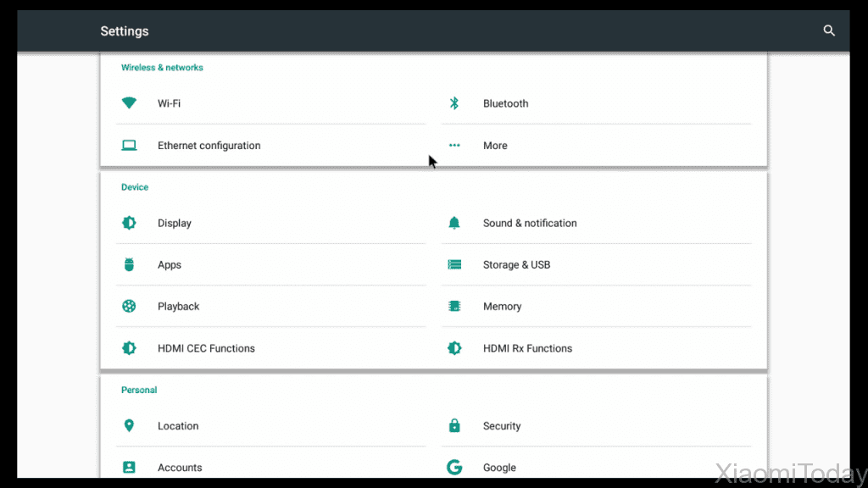Go to Accounts settings

(x=180, y=468)
